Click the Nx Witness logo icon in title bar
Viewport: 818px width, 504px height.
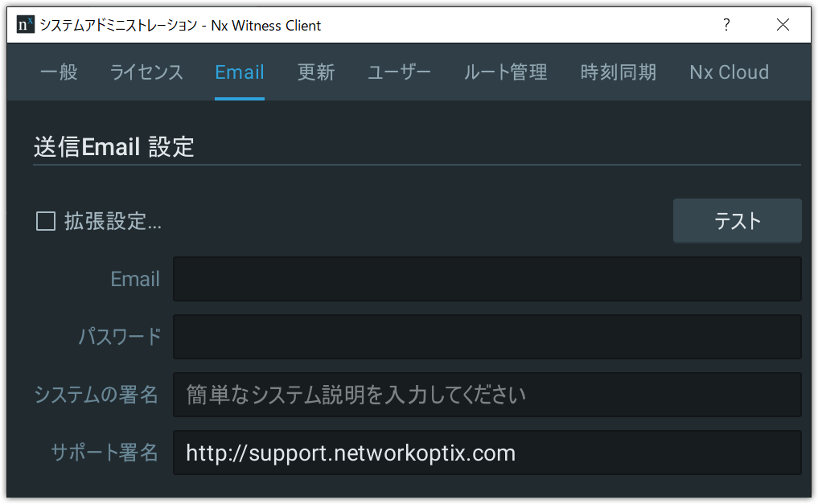click(25, 24)
